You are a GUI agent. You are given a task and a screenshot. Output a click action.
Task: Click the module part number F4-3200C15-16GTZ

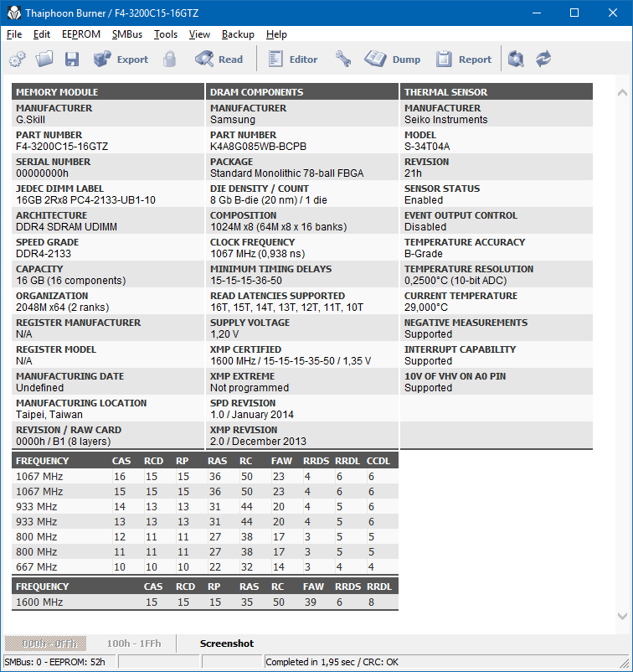pyautogui.click(x=62, y=147)
